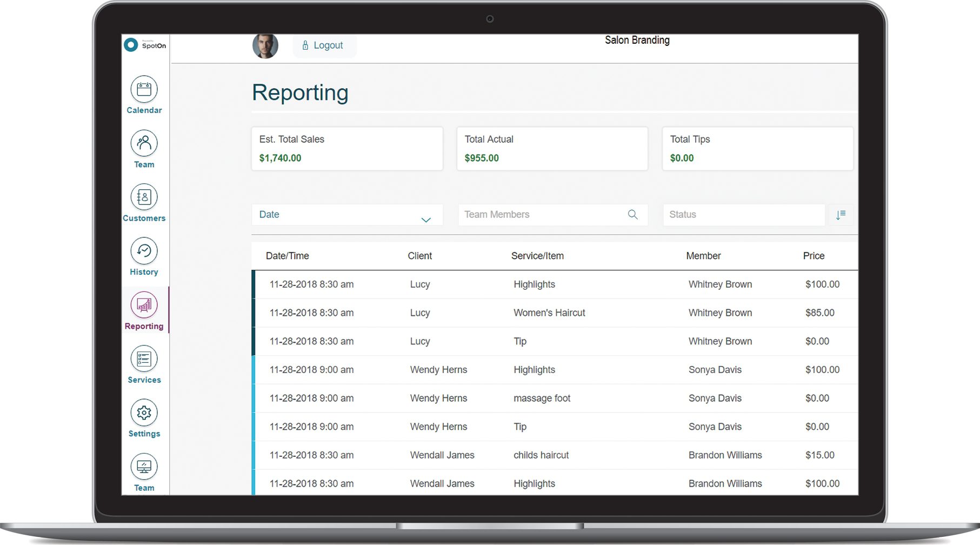Open the History clock icon

tap(144, 251)
